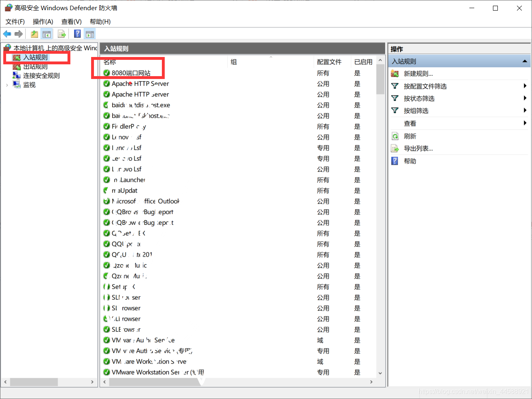Click the rules list vertical scrollbar up arrow

380,60
